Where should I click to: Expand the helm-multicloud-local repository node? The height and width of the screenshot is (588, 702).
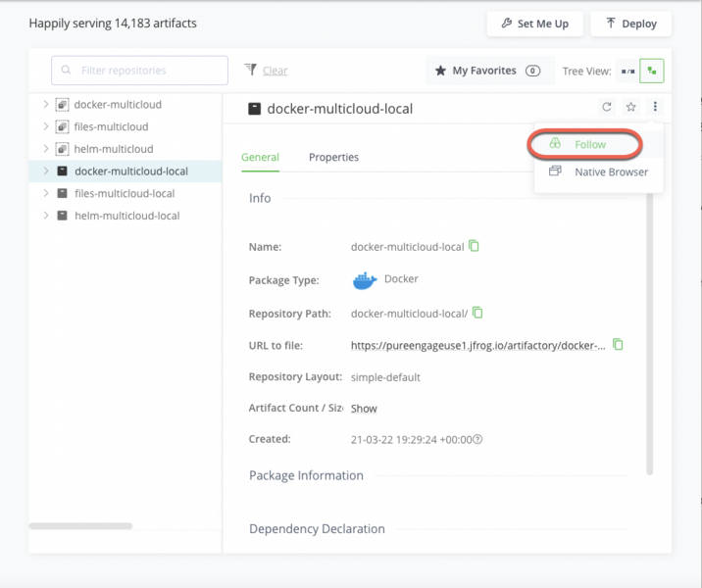[46, 216]
